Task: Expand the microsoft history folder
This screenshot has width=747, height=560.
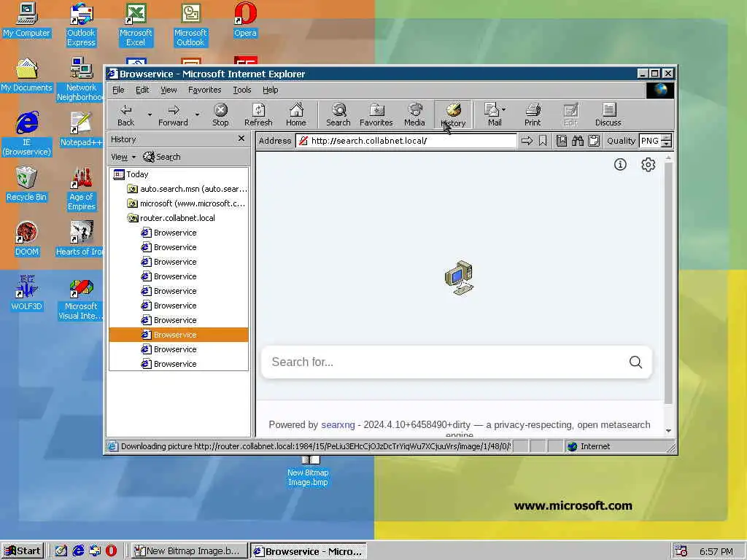Action: coord(186,203)
